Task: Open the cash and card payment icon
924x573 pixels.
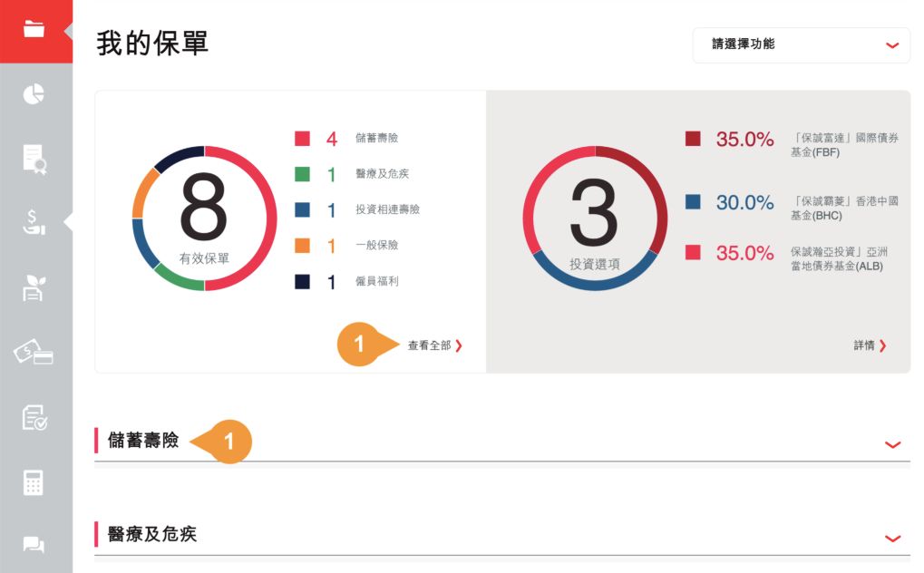Action: 34,353
